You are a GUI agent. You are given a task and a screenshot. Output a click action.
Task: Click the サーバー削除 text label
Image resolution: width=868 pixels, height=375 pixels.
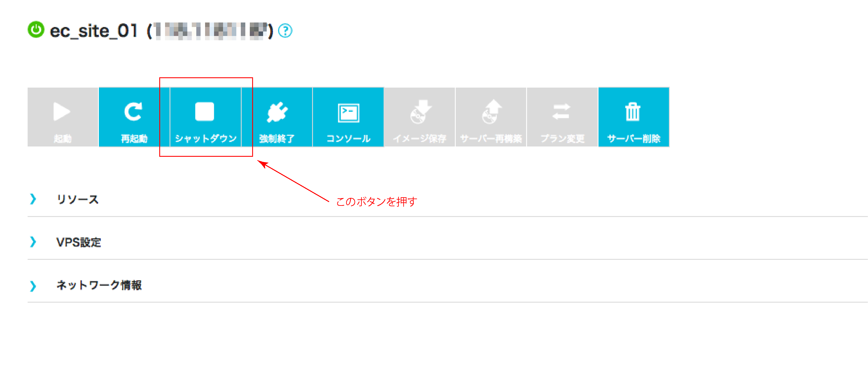pyautogui.click(x=634, y=138)
